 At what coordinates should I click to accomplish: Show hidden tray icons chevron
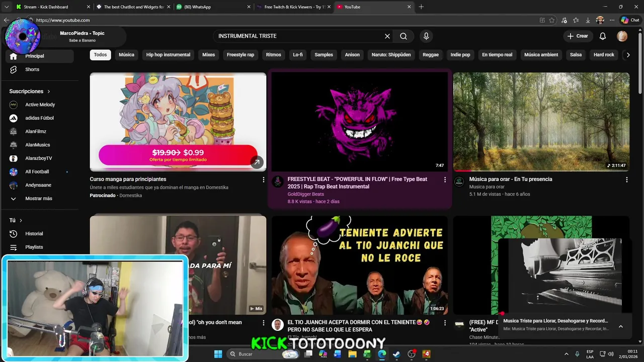tap(566, 354)
